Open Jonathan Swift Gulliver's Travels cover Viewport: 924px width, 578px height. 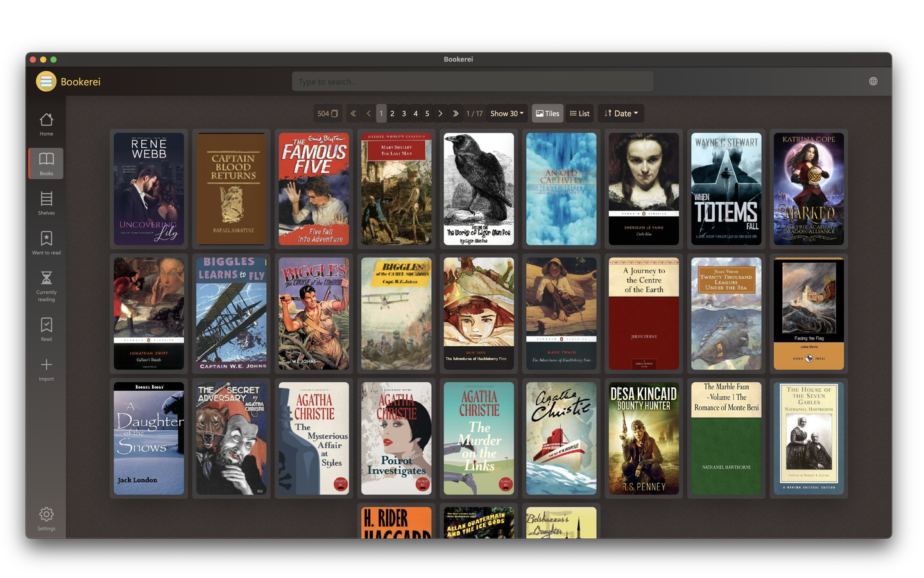149,313
